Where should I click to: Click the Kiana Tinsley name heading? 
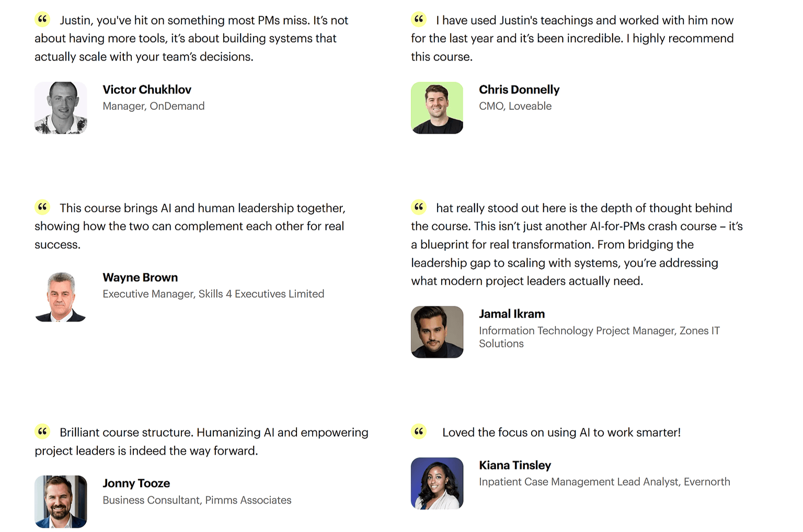(x=515, y=465)
